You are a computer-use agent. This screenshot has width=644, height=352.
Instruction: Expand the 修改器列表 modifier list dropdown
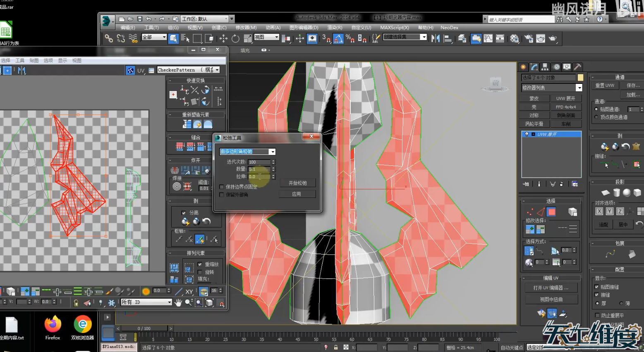tap(579, 88)
